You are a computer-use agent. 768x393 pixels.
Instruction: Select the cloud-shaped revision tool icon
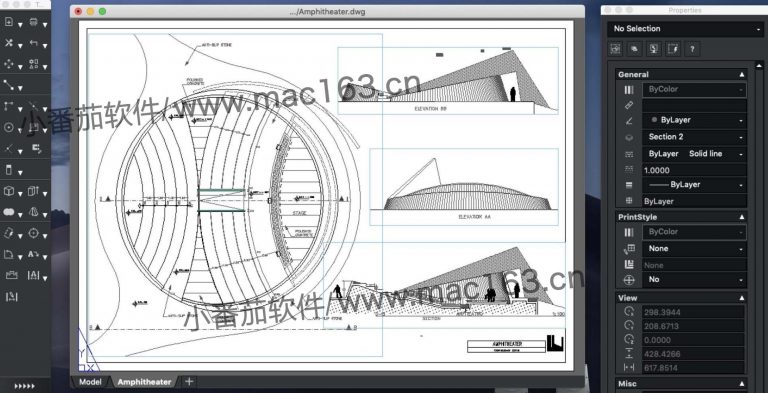(8, 212)
